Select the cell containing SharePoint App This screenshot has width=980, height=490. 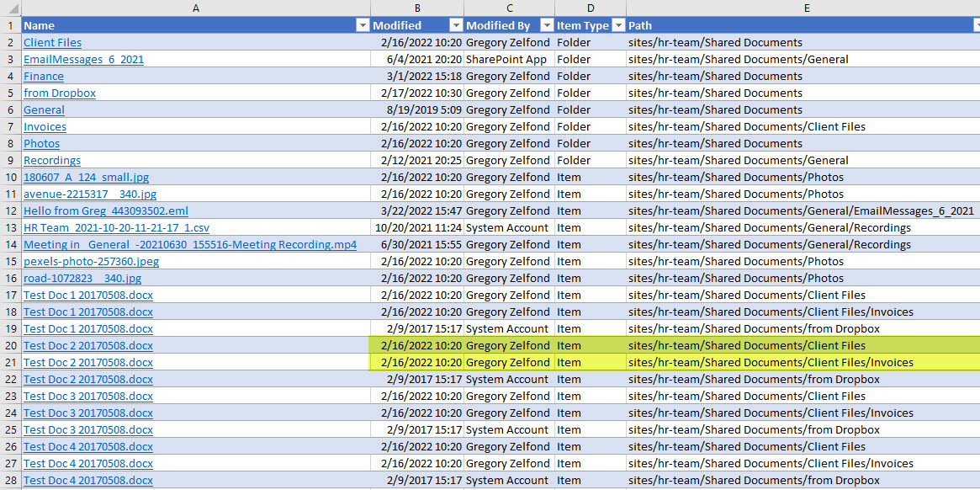508,59
